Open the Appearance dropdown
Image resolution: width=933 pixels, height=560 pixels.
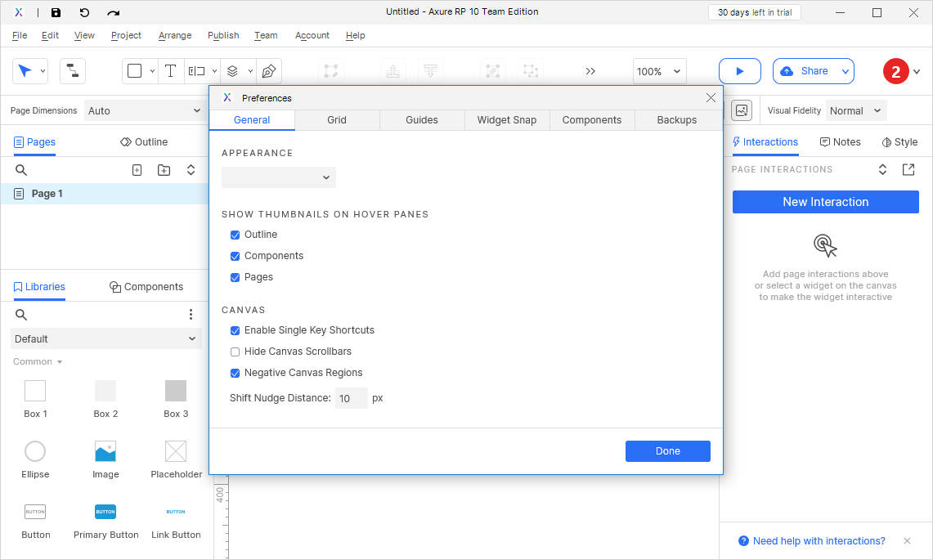coord(278,177)
